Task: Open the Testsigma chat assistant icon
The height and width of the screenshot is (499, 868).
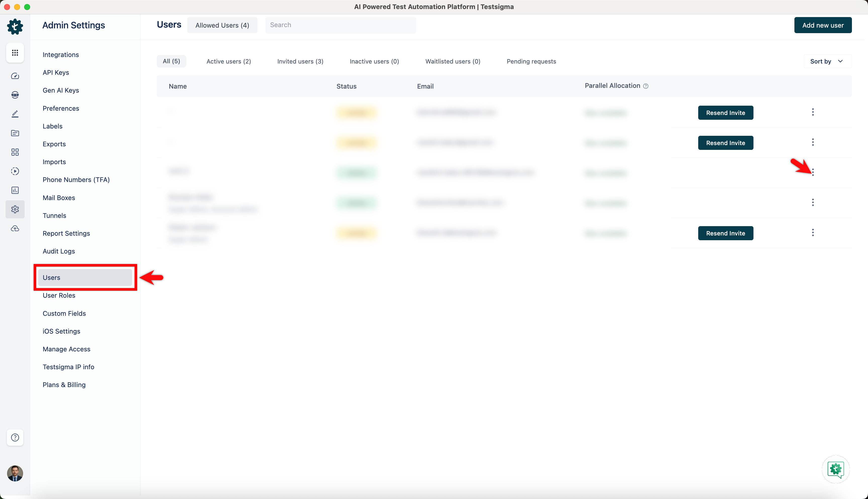Action: (x=835, y=469)
